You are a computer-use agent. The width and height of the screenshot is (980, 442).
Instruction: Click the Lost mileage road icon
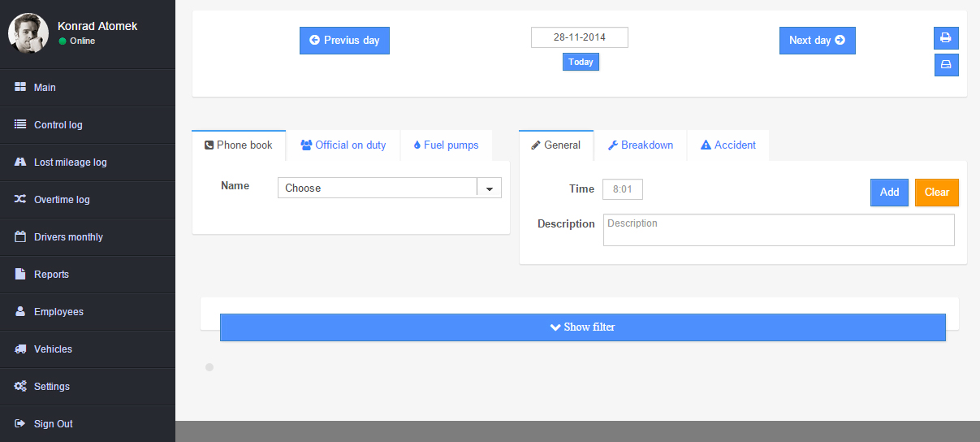(x=21, y=162)
